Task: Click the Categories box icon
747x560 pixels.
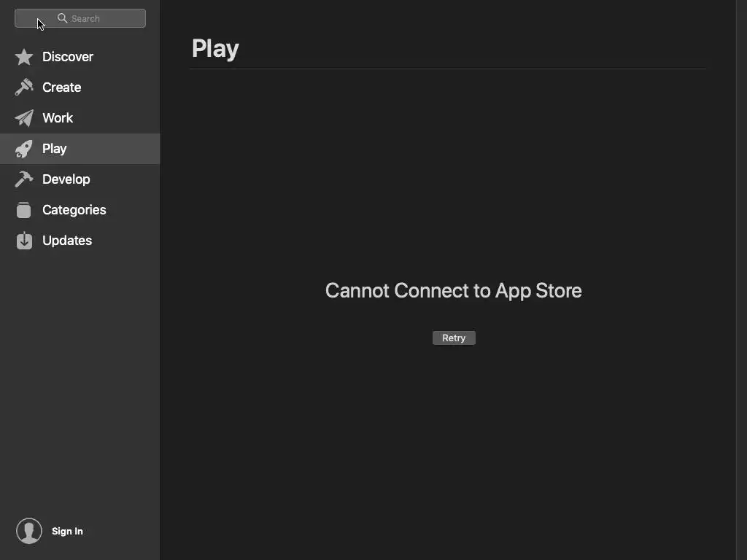Action: [x=24, y=210]
